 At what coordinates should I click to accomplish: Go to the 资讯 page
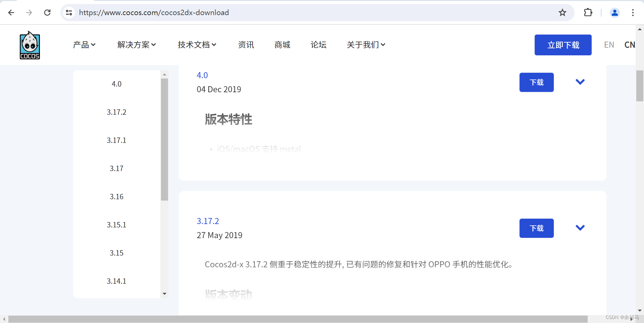click(246, 45)
